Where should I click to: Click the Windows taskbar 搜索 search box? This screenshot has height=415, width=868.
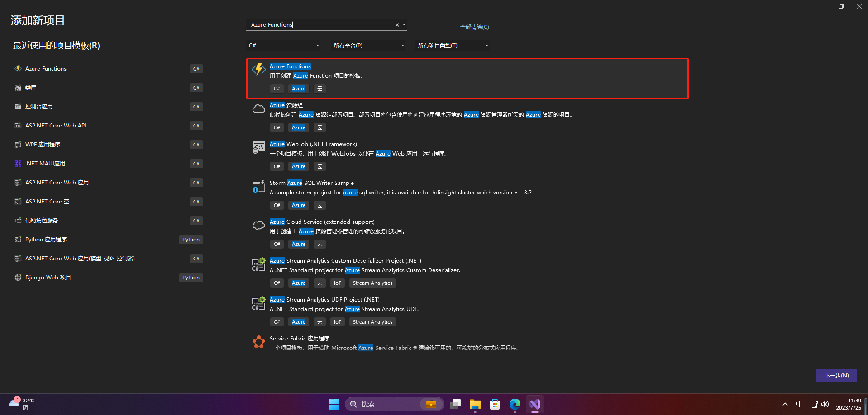tap(394, 404)
